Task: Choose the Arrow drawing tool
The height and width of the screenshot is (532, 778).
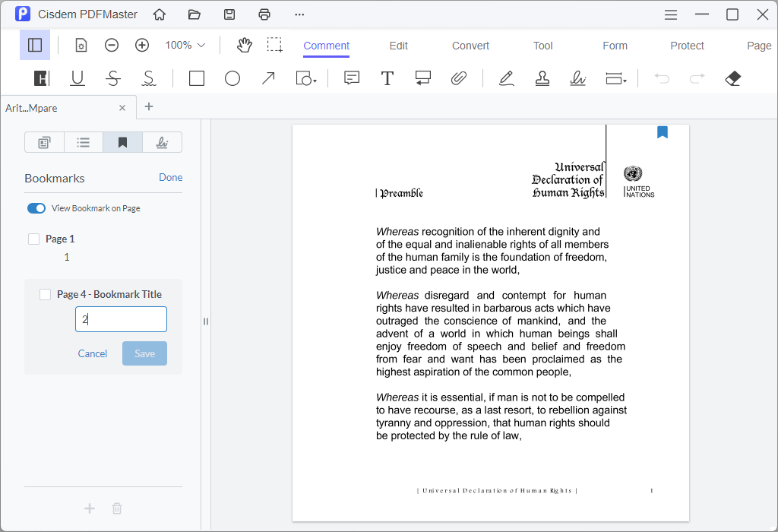Action: point(267,78)
